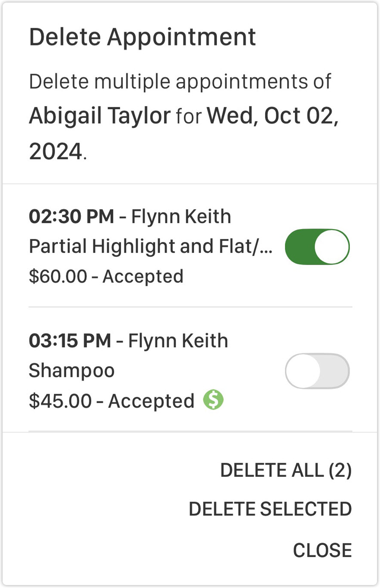Click Flynn Keith in the 03:15 PM row
The height and width of the screenshot is (588, 380).
(x=178, y=341)
